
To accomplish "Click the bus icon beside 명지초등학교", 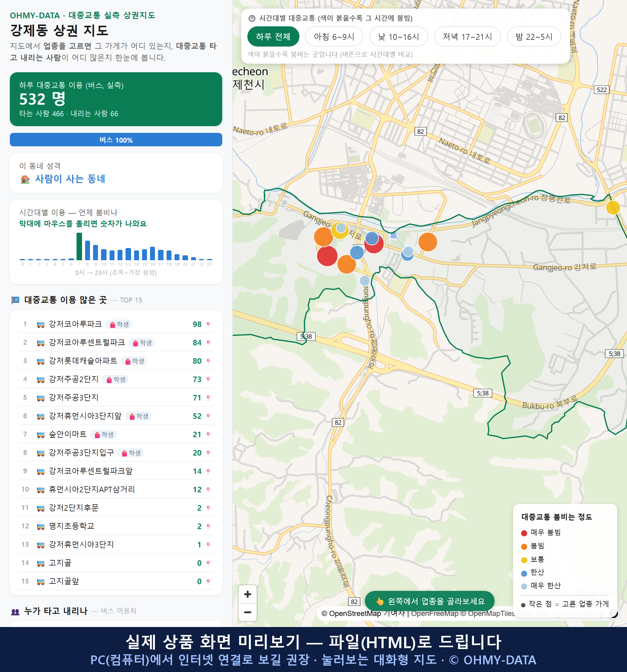I will [x=40, y=526].
